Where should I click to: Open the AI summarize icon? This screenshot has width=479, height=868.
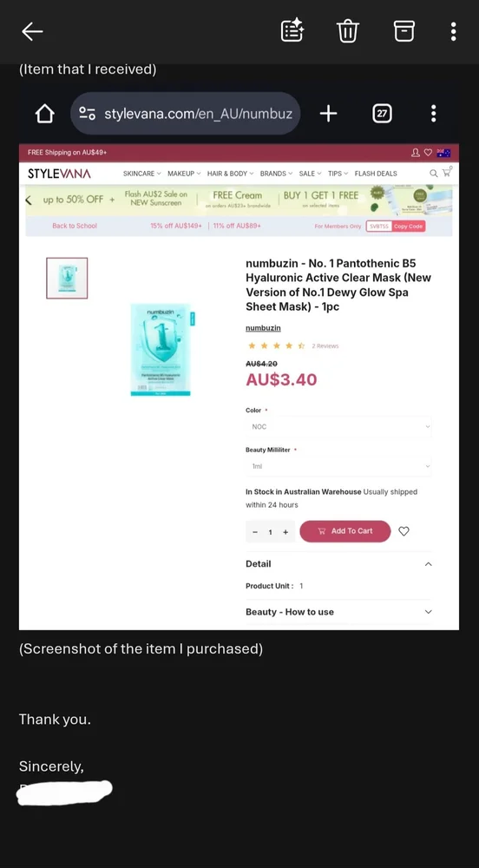click(292, 30)
